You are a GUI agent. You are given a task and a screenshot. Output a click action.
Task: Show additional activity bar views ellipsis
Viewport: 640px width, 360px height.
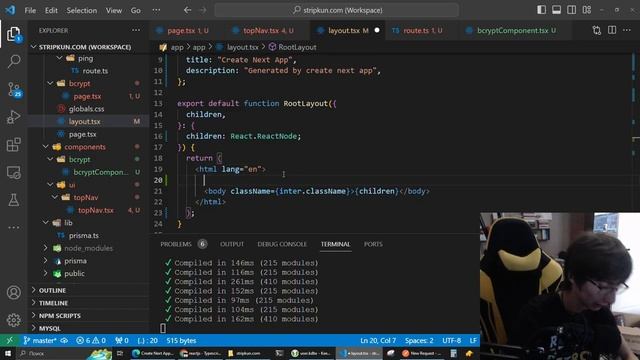tap(13, 227)
